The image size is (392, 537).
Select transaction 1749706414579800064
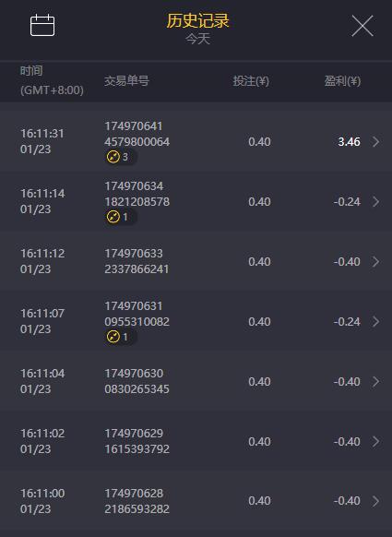(137, 134)
